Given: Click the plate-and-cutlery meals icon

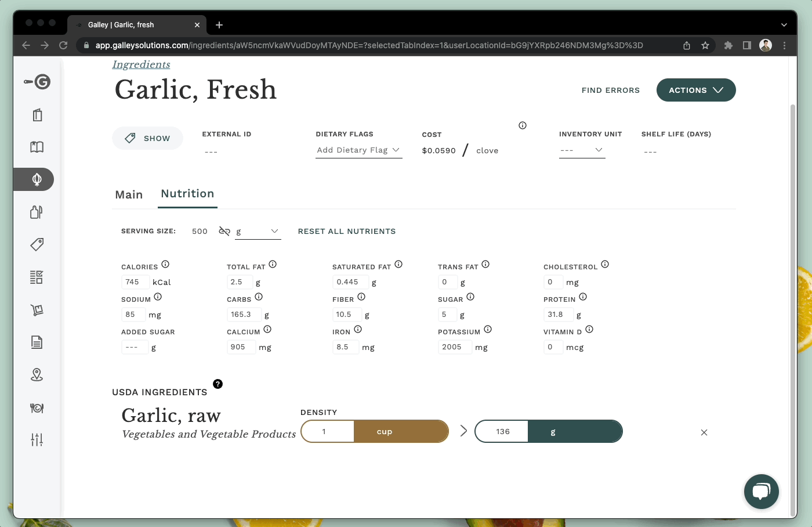Looking at the screenshot, I should click(x=37, y=408).
